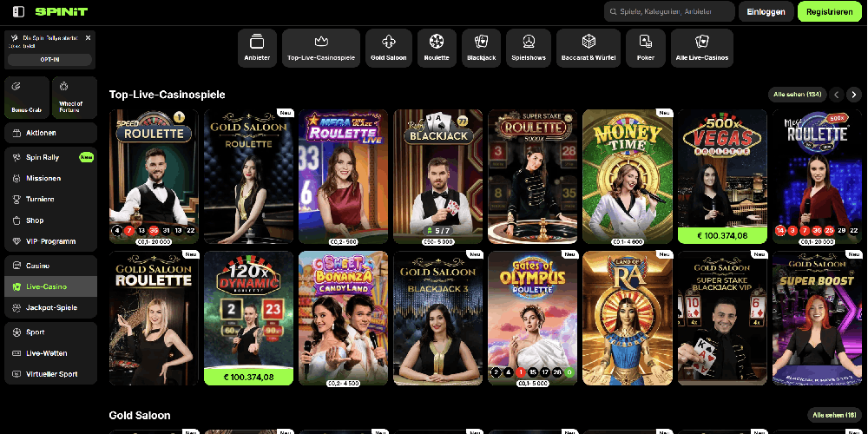This screenshot has width=868, height=434.
Task: Go to Casino section
Action: pyautogui.click(x=50, y=266)
